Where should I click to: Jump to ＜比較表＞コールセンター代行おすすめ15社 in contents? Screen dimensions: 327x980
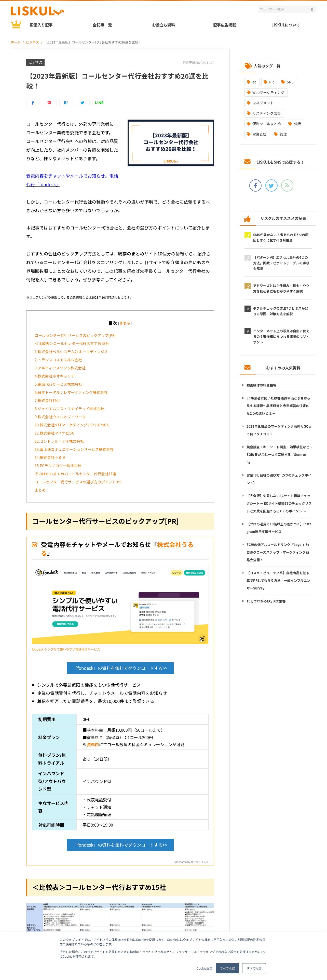[x=72, y=343]
